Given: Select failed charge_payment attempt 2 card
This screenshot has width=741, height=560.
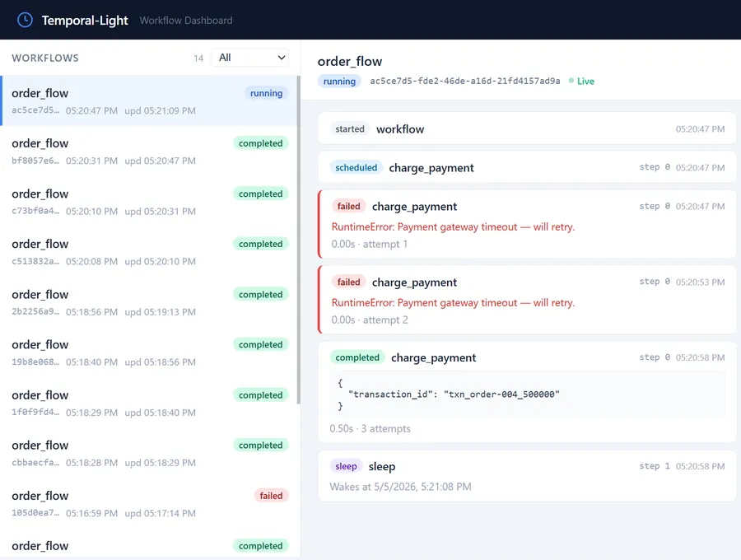Looking at the screenshot, I should point(527,300).
